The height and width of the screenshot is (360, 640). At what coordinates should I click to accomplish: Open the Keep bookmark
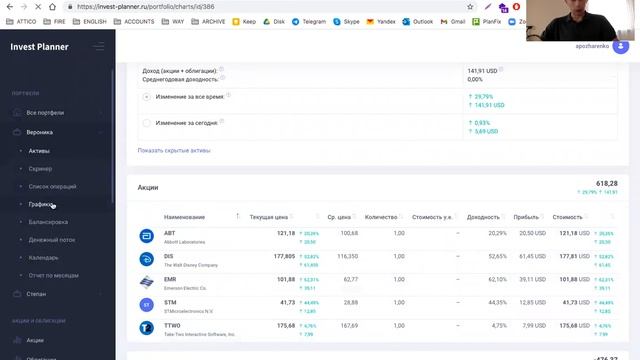tap(244, 22)
